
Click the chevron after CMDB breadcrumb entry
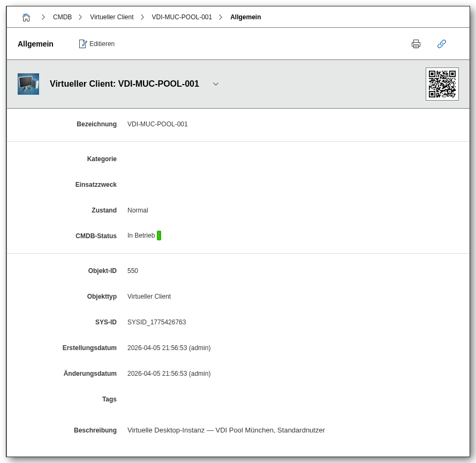(x=80, y=17)
